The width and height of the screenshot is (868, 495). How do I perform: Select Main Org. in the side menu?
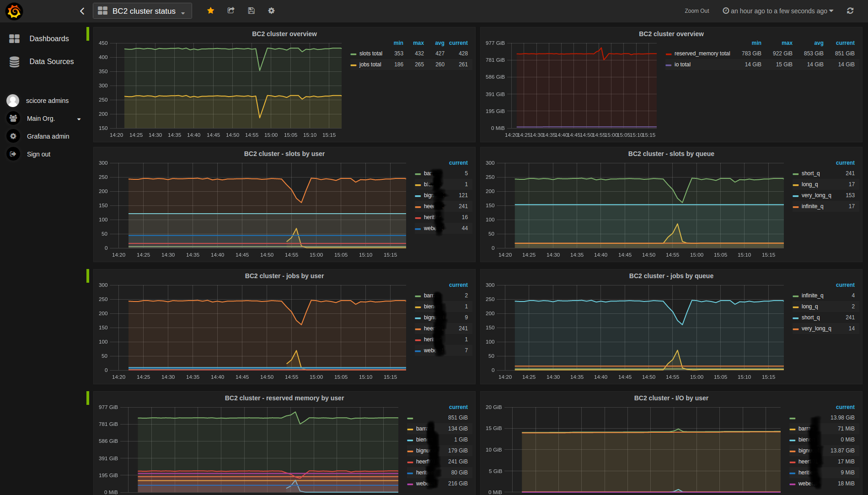pos(41,118)
